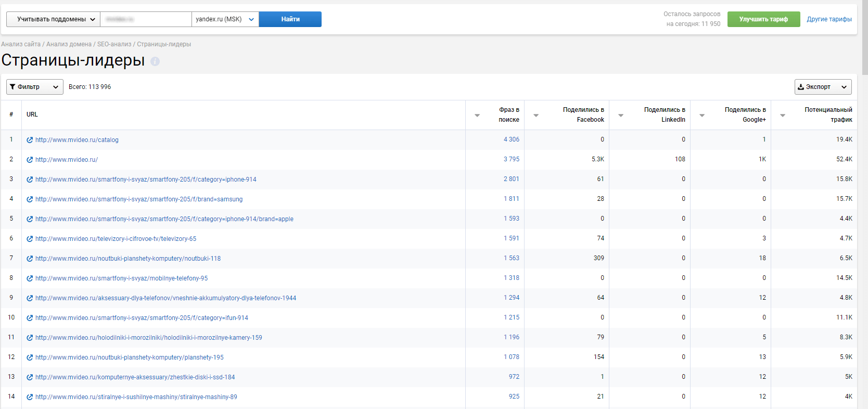Open external link icon for iphone-914/brand=apple row
Image resolution: width=868 pixels, height=409 pixels.
click(30, 219)
